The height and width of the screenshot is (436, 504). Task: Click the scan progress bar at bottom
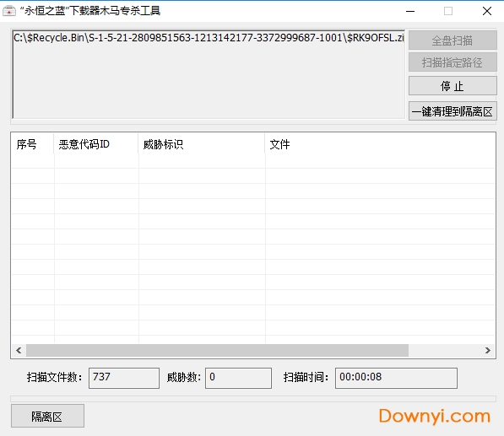coord(253,399)
